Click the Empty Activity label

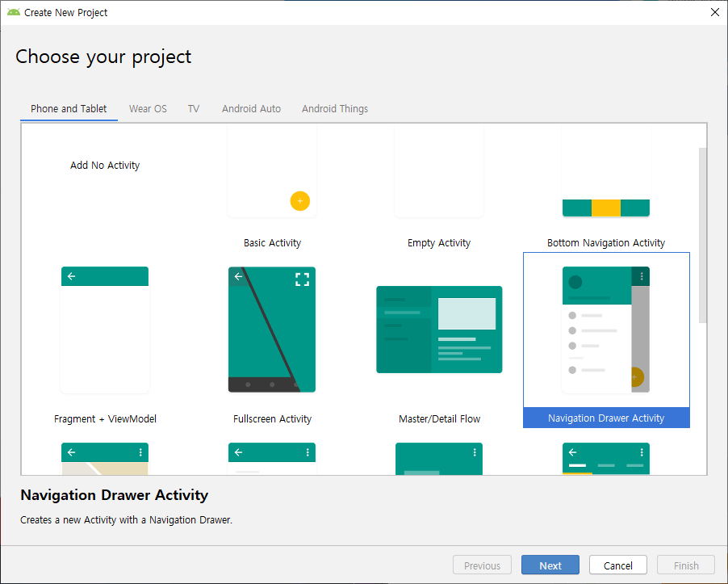[439, 243]
